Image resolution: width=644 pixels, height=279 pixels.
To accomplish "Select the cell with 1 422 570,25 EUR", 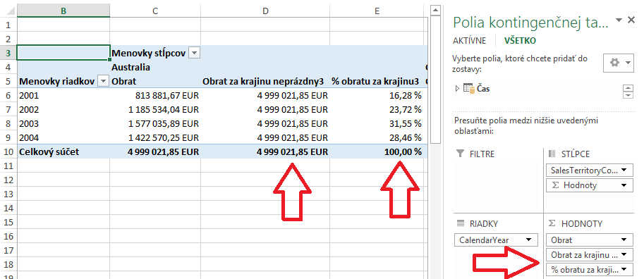I will pyautogui.click(x=155, y=137).
